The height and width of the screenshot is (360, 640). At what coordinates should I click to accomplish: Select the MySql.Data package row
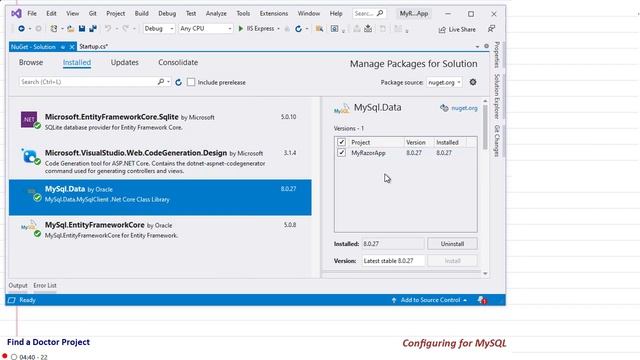[x=160, y=198]
